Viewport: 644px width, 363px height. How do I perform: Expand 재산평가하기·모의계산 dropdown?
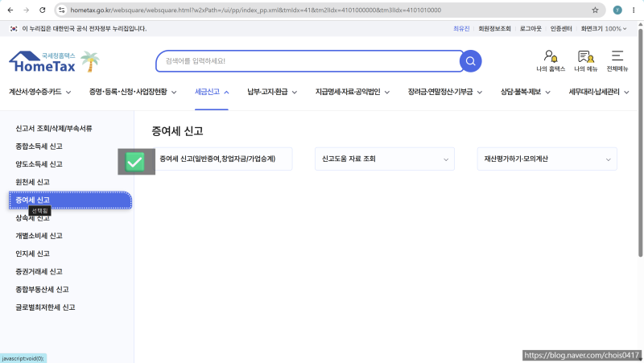[x=547, y=159]
